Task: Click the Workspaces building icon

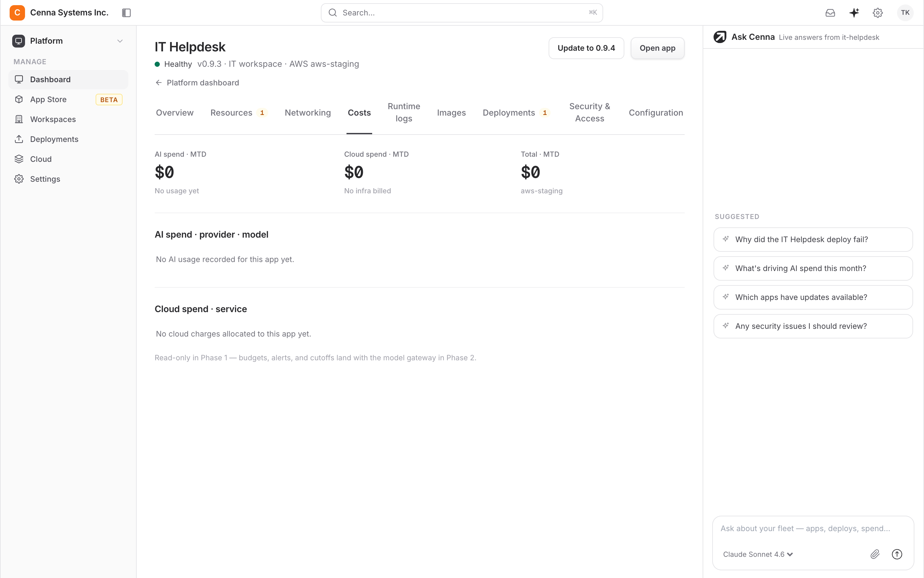Action: 19,119
